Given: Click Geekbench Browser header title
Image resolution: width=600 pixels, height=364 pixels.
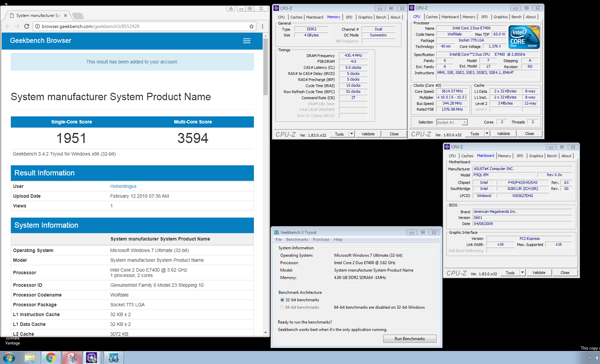Looking at the screenshot, I should tap(41, 40).
